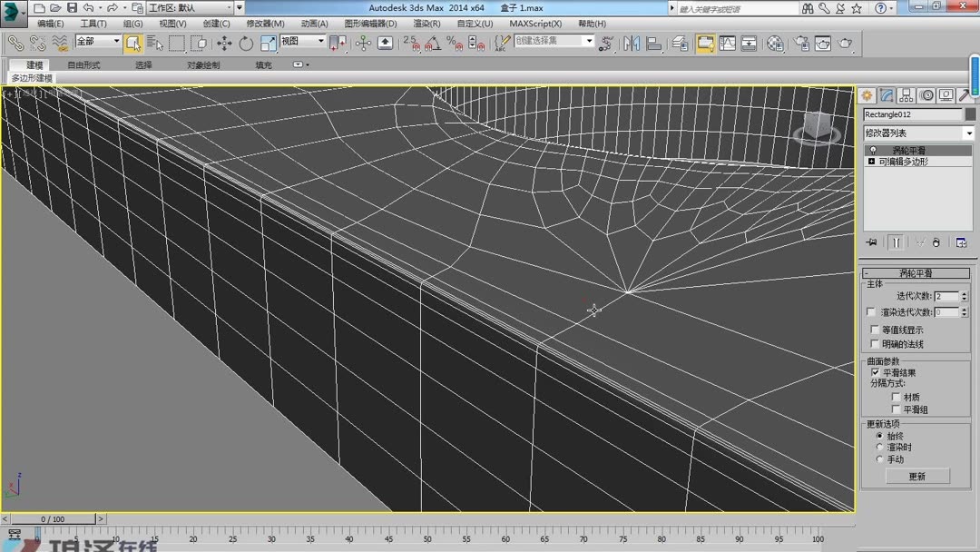
Task: Expand the 可编辑多边形 entry in the stack
Action: (x=869, y=162)
